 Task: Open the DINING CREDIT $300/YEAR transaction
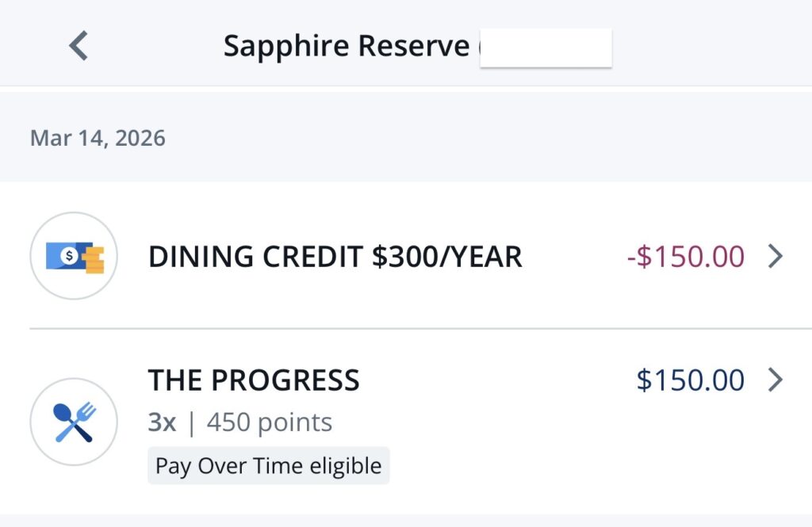335,257
